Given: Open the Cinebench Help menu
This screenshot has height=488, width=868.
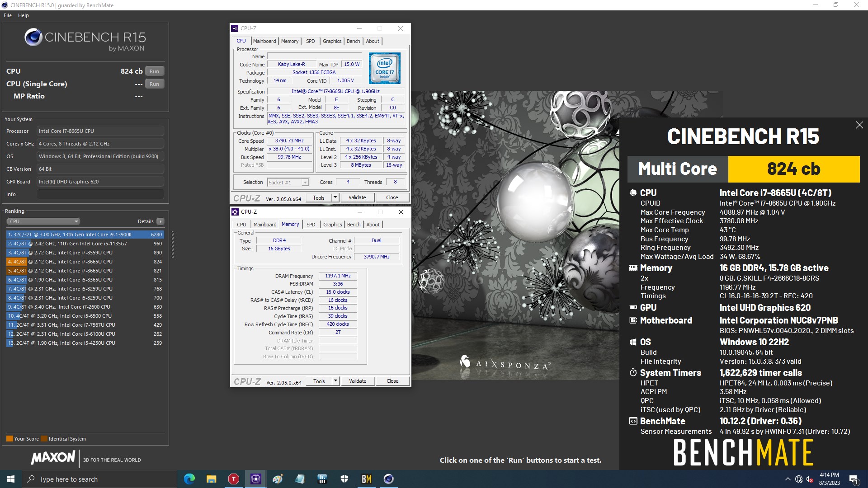Looking at the screenshot, I should [x=24, y=15].
